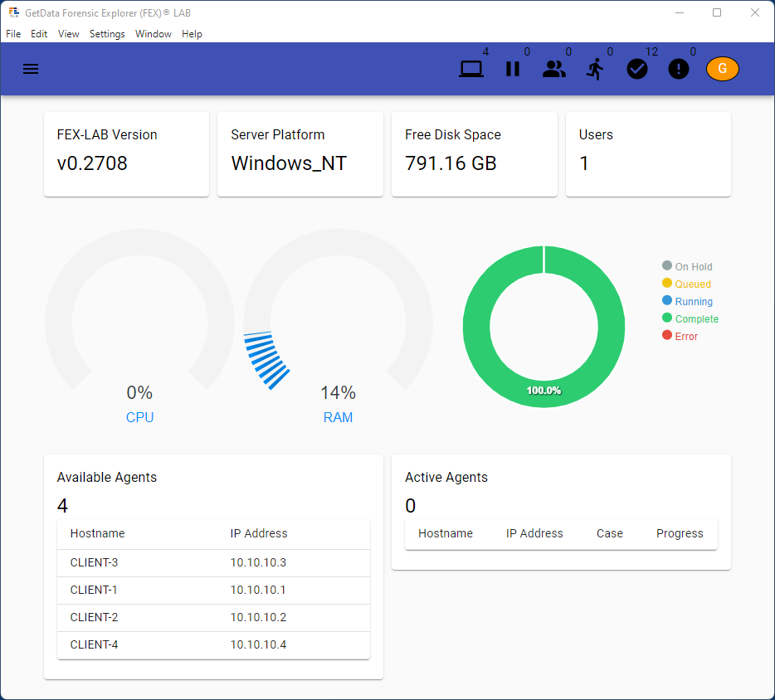Click the 100.0% chart label
Viewport: 775px width, 700px height.
543,391
